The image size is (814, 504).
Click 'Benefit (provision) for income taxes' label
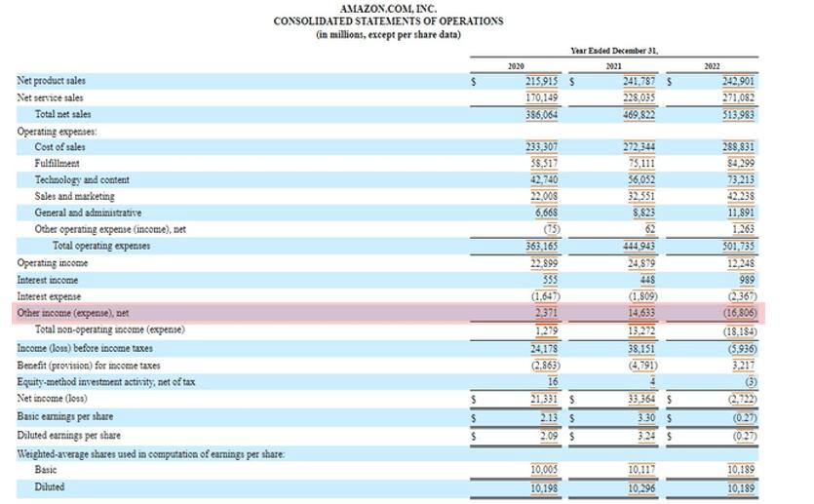[89, 366]
